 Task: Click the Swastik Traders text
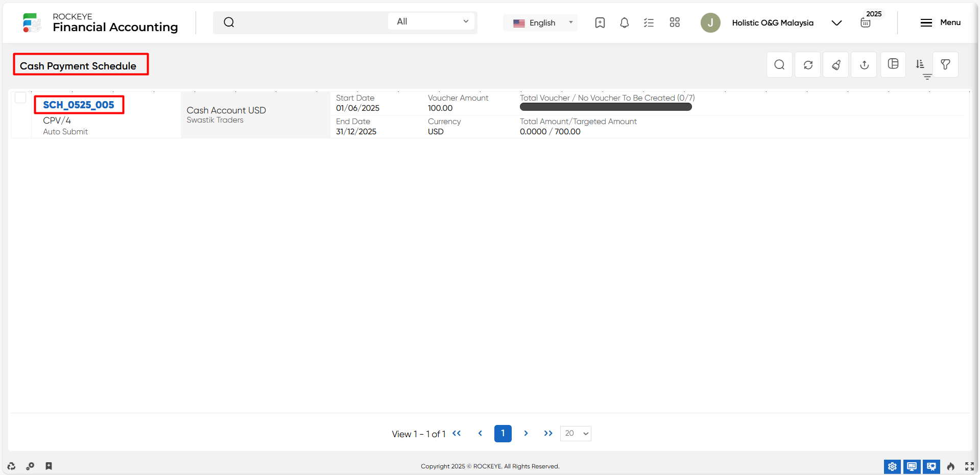click(x=215, y=120)
